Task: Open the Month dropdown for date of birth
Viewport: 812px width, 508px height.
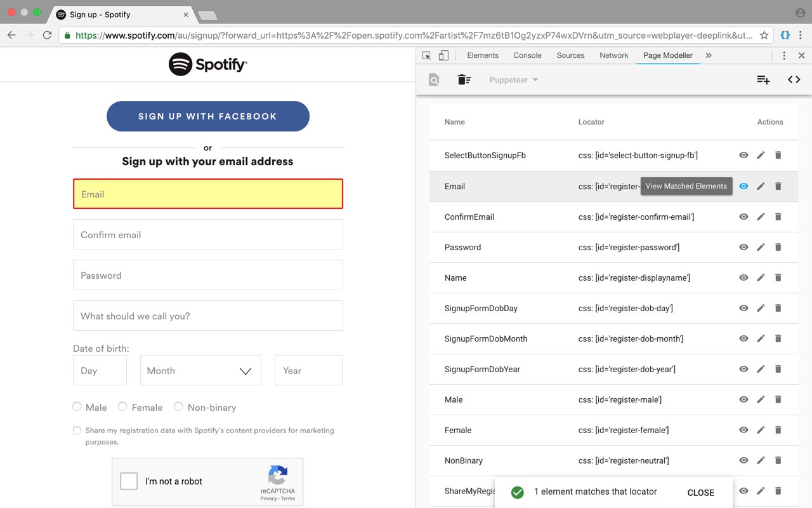Action: point(200,370)
